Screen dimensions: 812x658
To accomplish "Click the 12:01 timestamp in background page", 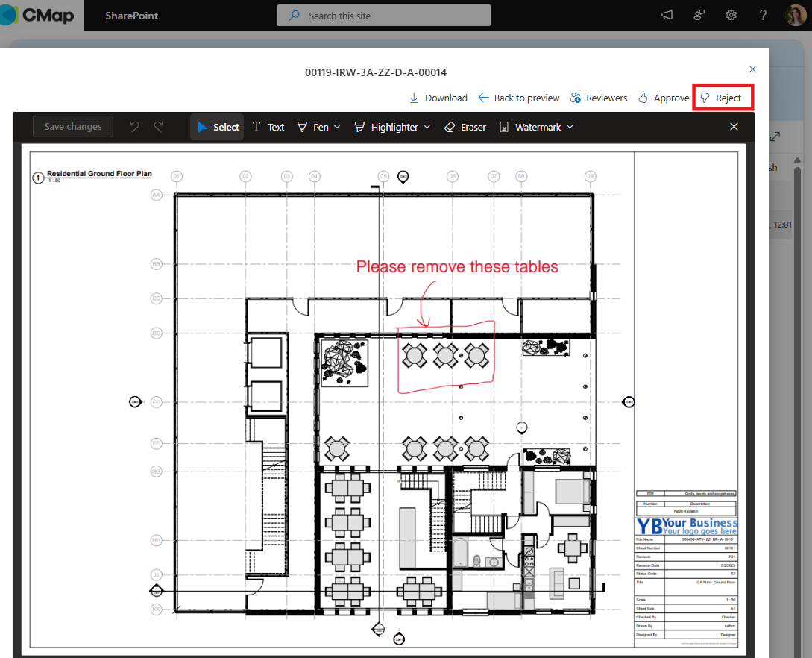I will [x=782, y=225].
